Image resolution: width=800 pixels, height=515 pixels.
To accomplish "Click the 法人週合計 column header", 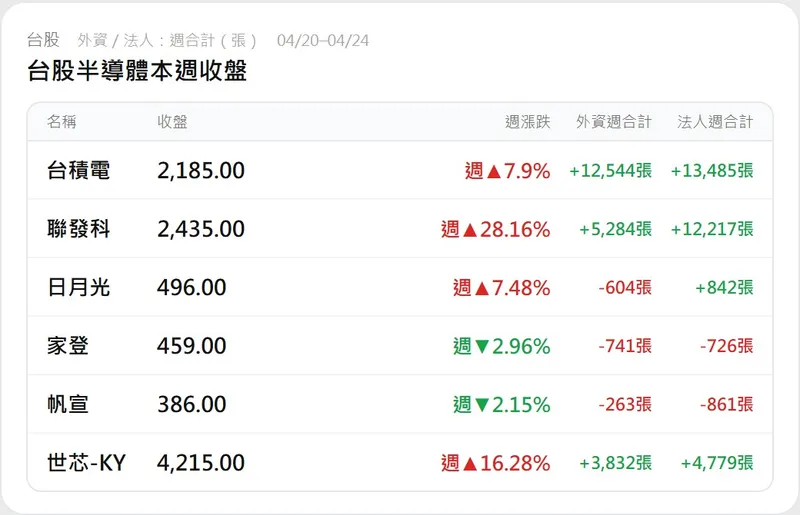I will point(715,122).
